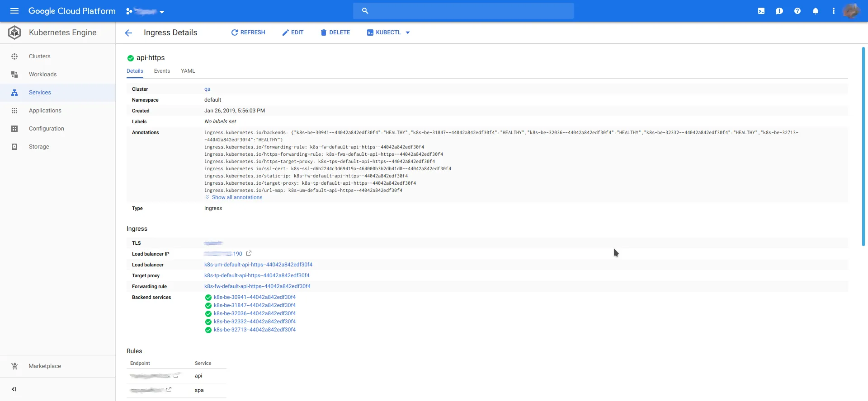Open the qa cluster link

[x=207, y=89]
